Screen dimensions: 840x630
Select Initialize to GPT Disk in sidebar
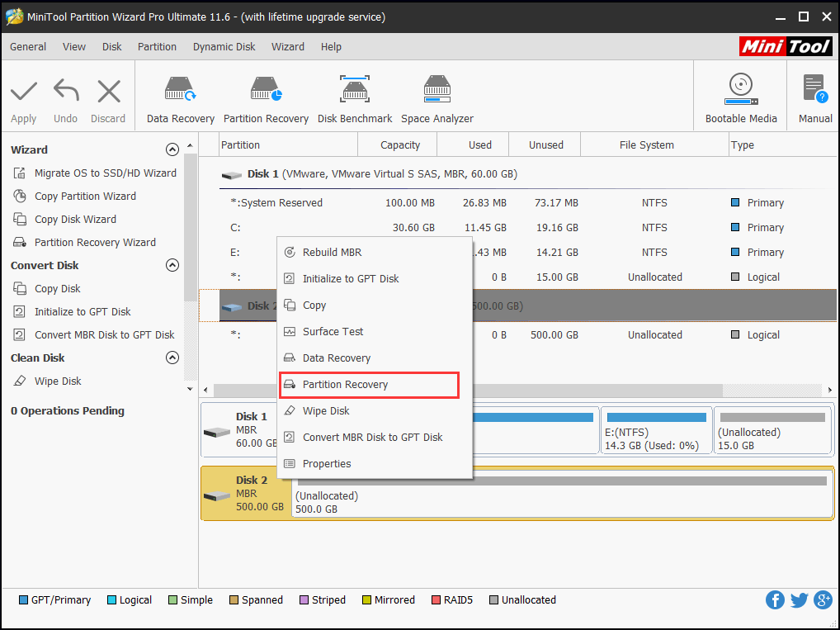coord(72,311)
